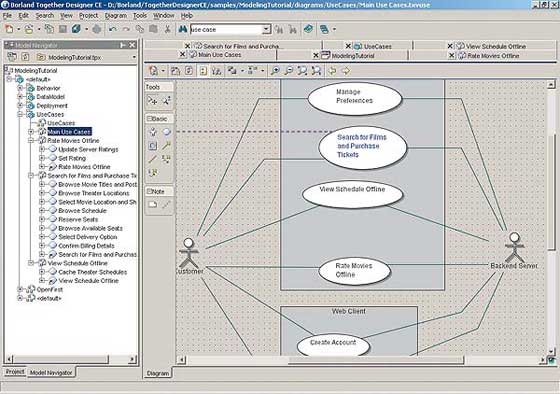
Task: Click the Fit in Window zoom icon
Action: [302, 71]
